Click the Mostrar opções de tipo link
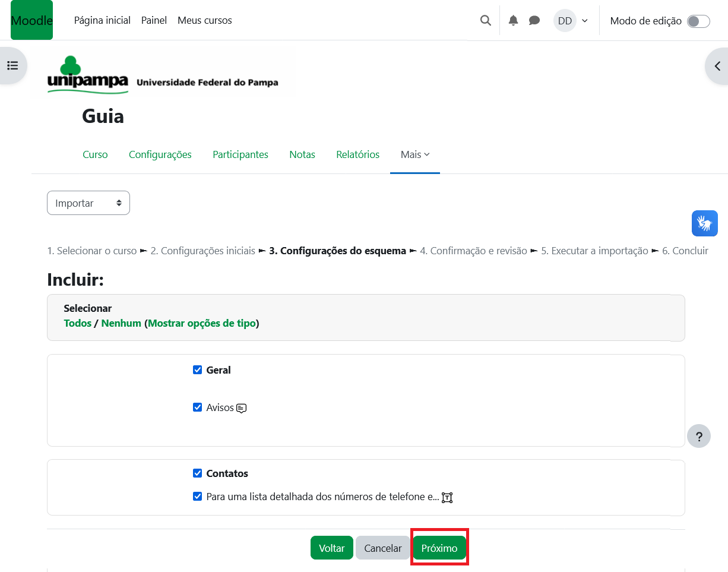This screenshot has height=572, width=728. (201, 324)
